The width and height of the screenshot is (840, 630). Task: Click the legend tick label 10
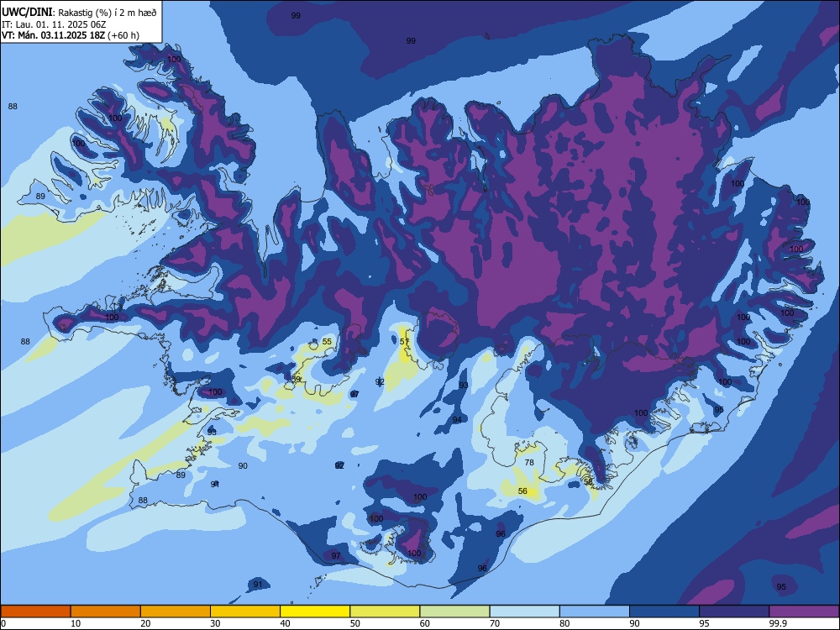click(x=76, y=623)
